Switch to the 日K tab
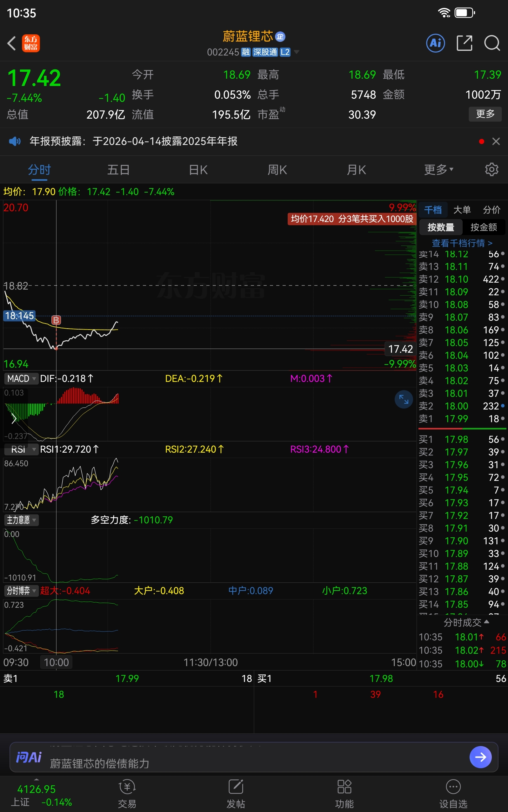 [198, 169]
